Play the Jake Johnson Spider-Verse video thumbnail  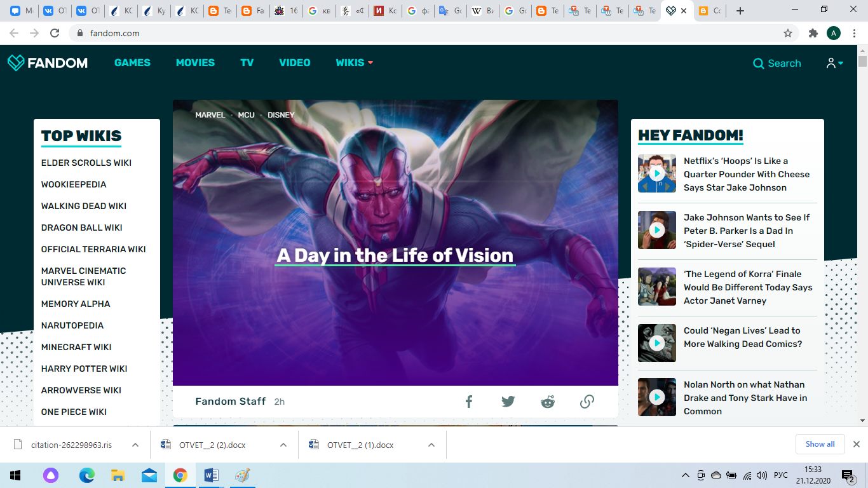[x=657, y=230]
